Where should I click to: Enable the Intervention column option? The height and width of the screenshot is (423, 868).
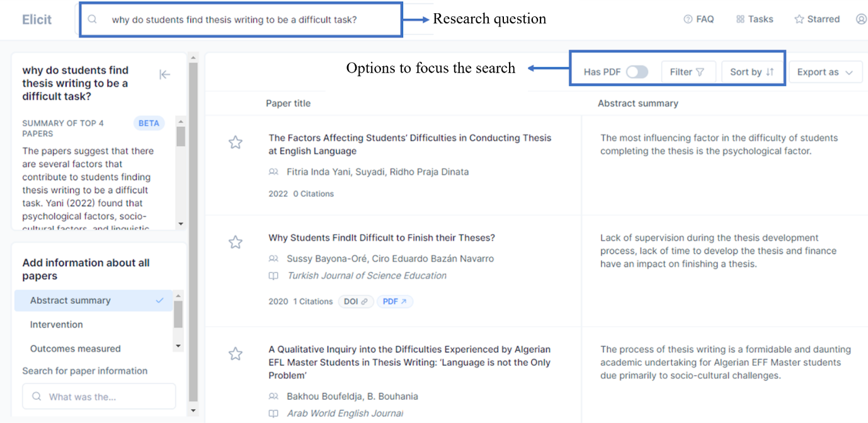(57, 325)
